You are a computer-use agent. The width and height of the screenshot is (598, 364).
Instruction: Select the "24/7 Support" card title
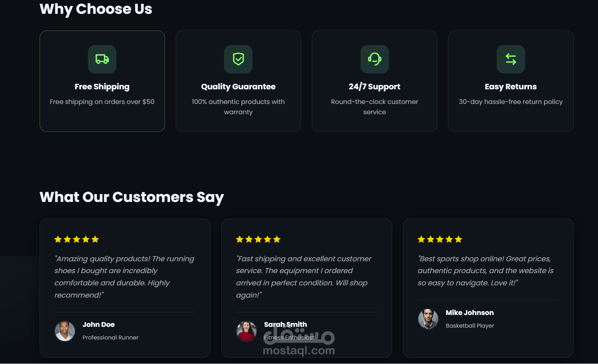(x=374, y=87)
